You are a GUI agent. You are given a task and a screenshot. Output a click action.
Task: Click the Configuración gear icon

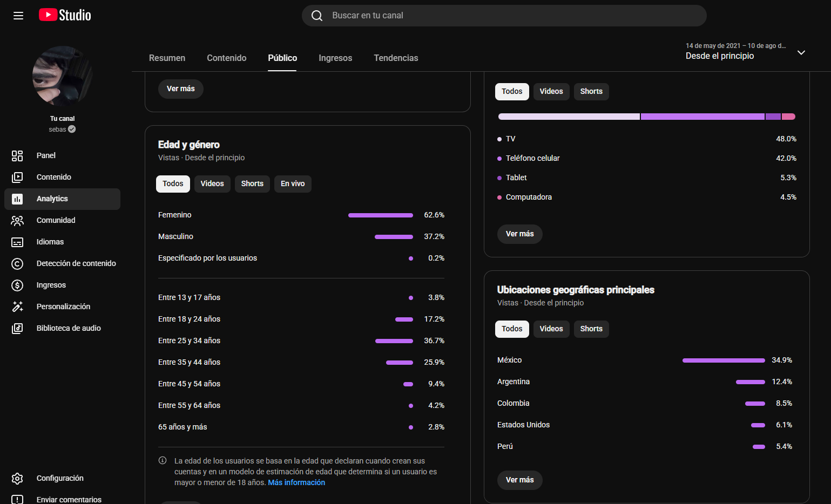pyautogui.click(x=17, y=478)
